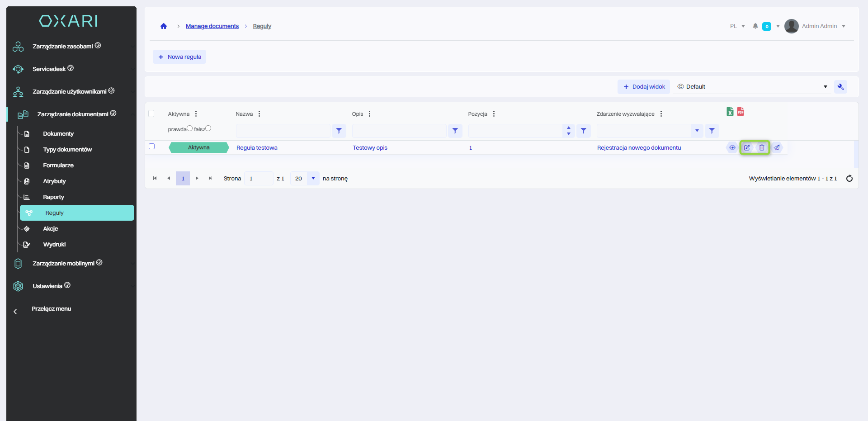Open the wrench view settings button

point(840,87)
